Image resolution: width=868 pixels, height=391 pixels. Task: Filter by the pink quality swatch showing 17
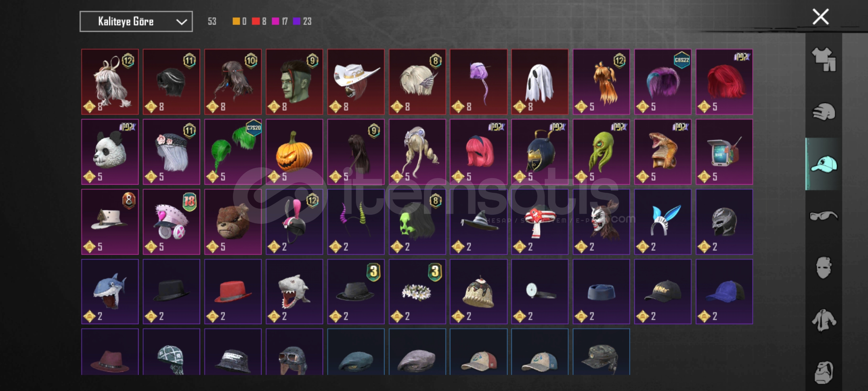pyautogui.click(x=276, y=21)
